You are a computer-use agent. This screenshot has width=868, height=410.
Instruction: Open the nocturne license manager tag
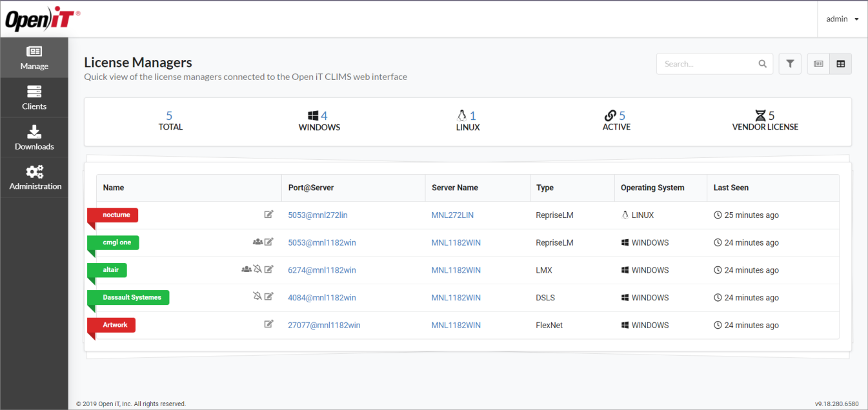point(112,215)
